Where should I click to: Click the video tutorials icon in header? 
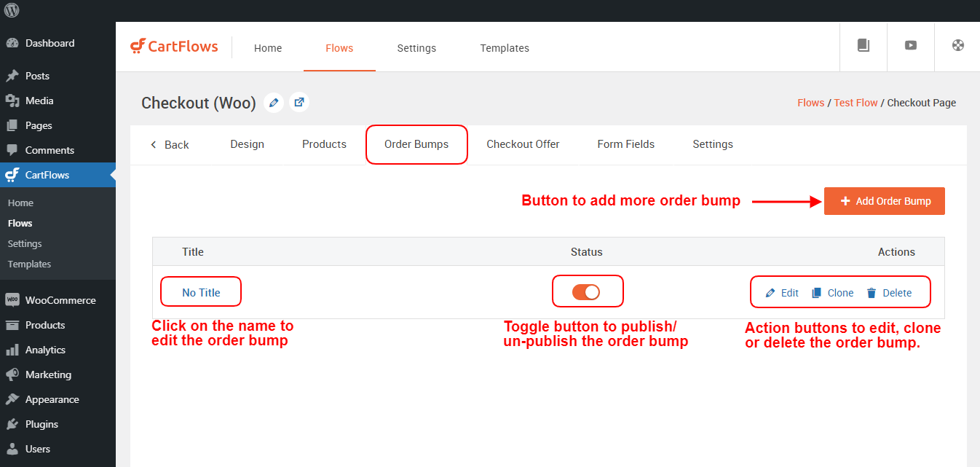point(911,45)
